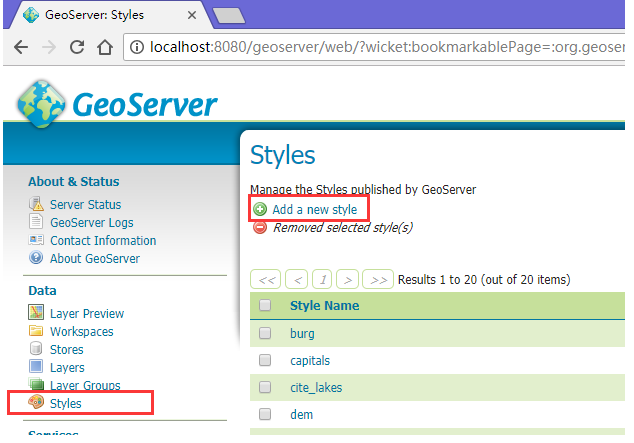634x443 pixels.
Task: Check the capitals style checkbox
Action: pos(265,360)
